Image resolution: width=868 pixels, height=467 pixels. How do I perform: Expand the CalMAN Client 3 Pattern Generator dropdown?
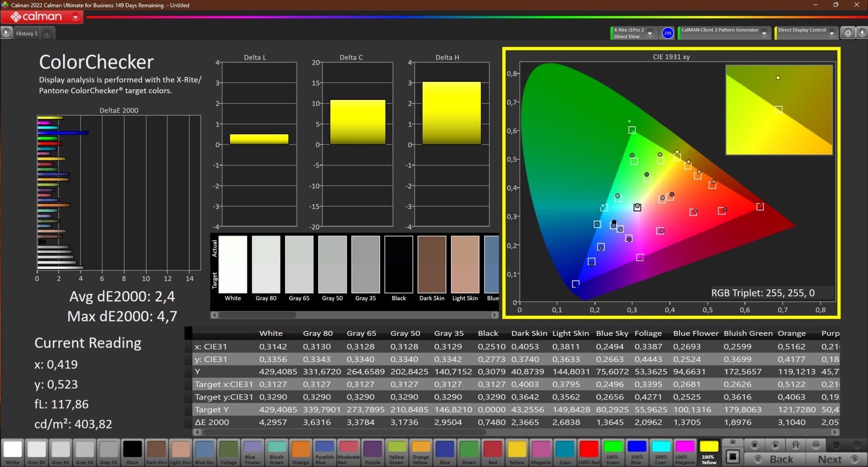pyautogui.click(x=764, y=33)
